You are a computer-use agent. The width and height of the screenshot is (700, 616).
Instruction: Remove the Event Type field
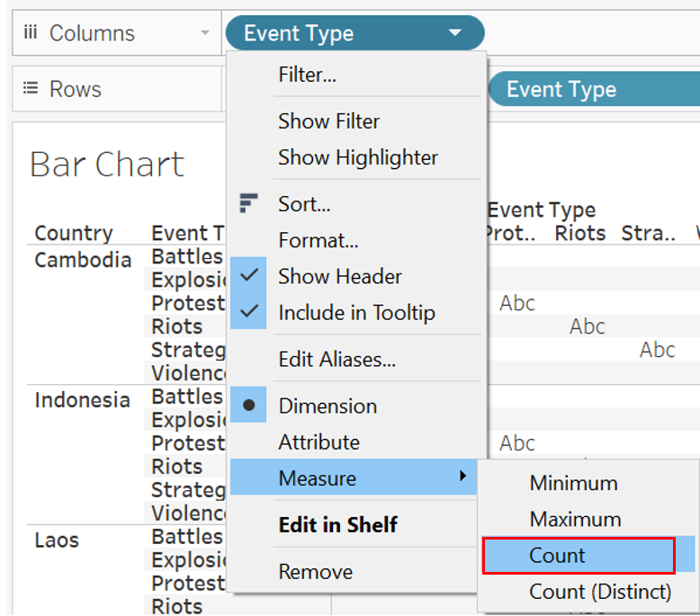[315, 572]
